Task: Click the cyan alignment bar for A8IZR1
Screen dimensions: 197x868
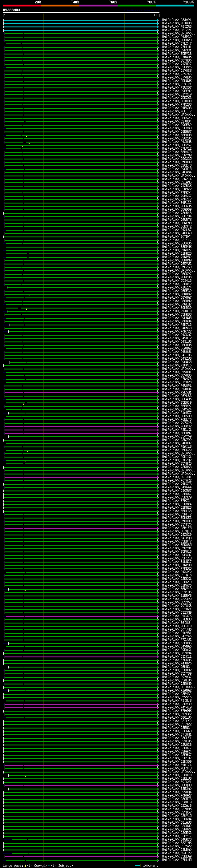Action: coord(81,30)
